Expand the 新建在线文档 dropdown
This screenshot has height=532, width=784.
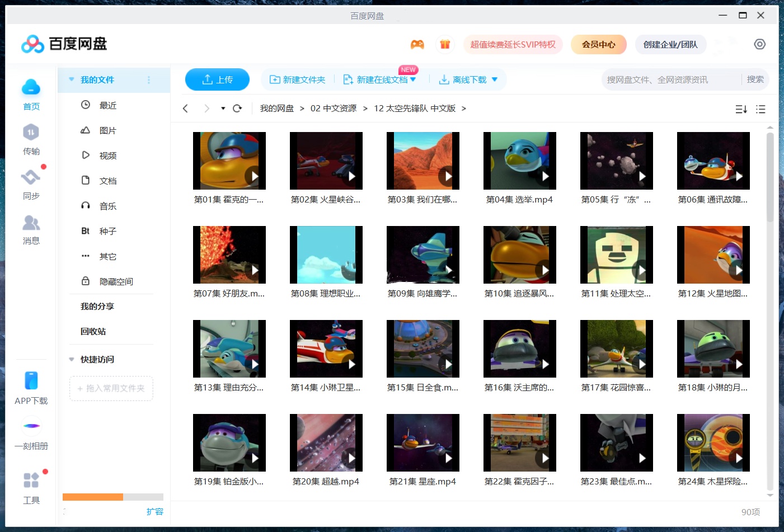[413, 79]
